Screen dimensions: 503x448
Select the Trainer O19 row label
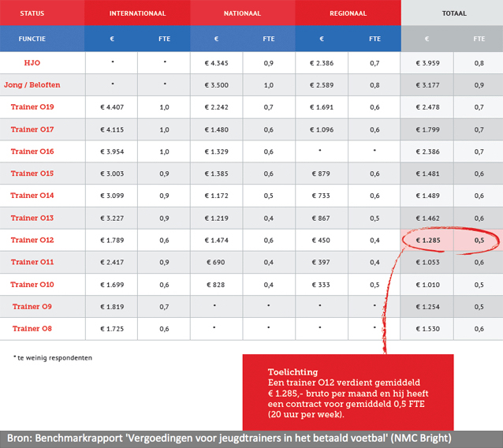pos(33,106)
